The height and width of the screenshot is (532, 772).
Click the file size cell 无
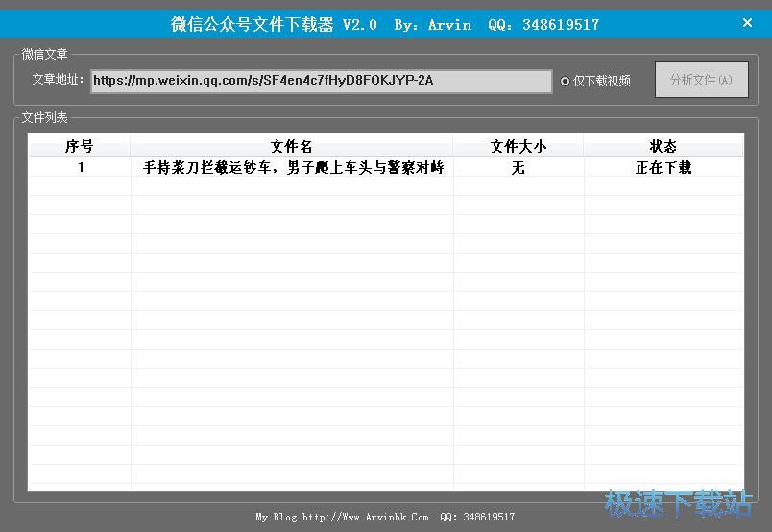tap(518, 168)
